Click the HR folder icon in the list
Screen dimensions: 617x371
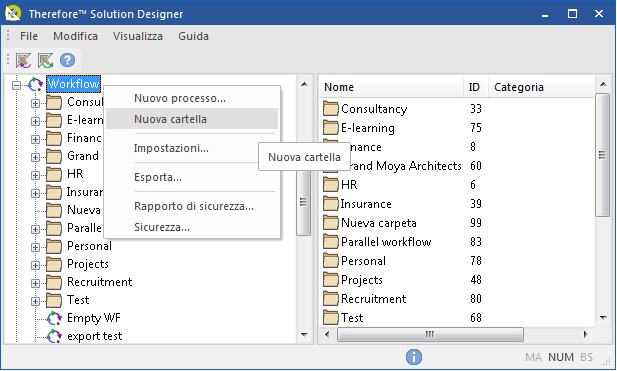click(x=331, y=185)
